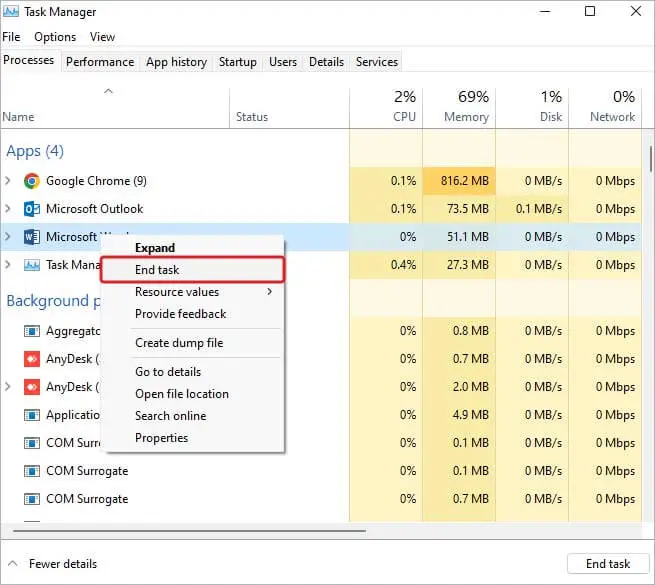Switch to the Startup tab
This screenshot has width=655, height=585.
point(238,62)
